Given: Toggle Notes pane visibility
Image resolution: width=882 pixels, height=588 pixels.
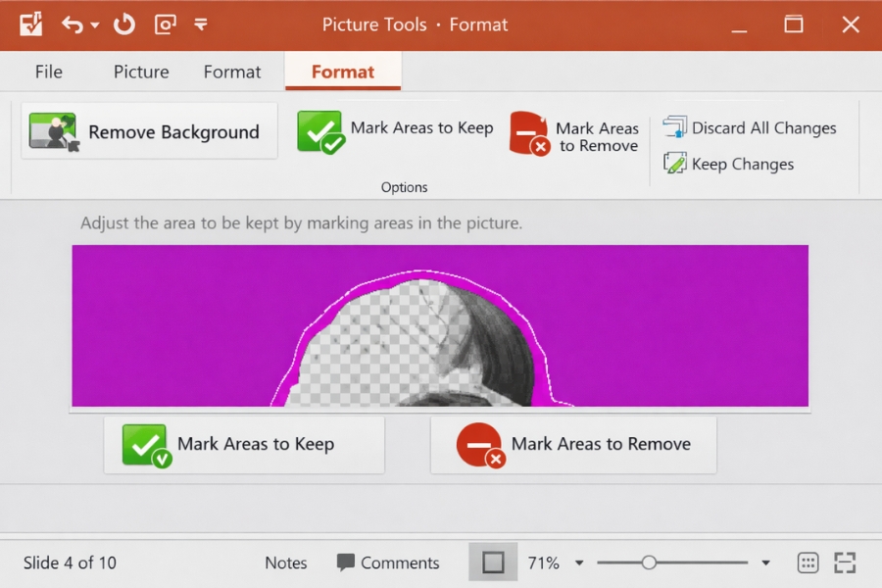Looking at the screenshot, I should [x=285, y=563].
